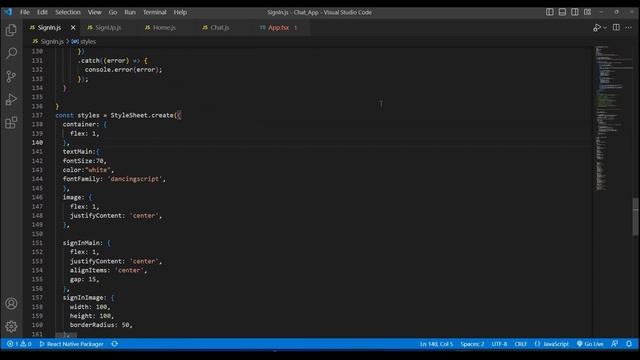Image resolution: width=640 pixels, height=360 pixels.
Task: Open the Run menu
Action: [x=130, y=12]
